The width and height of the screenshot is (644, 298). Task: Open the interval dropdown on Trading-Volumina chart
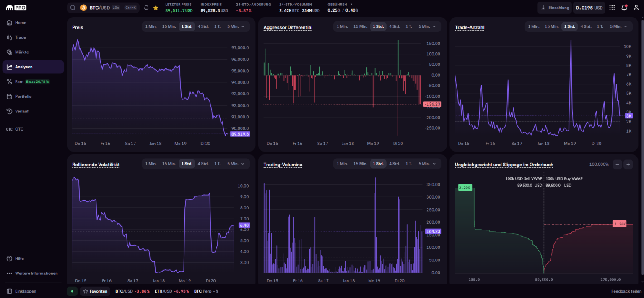tap(427, 164)
